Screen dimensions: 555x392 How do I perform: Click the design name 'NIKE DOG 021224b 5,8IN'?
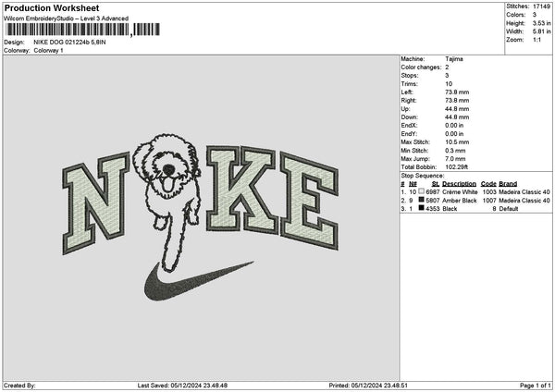[69, 43]
